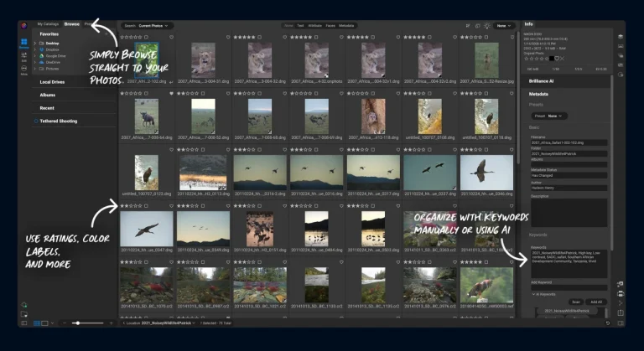This screenshot has width=644, height=351.
Task: Expand the Google Drive folder in Favorites
Action: coord(35,56)
